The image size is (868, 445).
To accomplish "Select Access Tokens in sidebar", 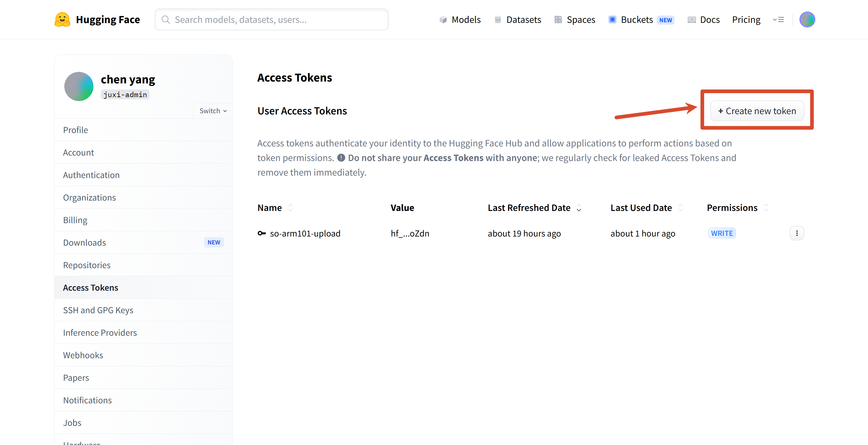I will pos(143,288).
